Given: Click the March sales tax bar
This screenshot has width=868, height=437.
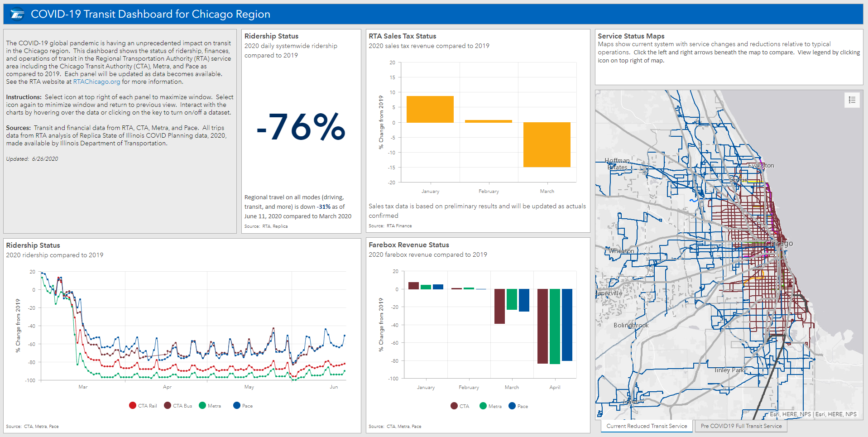Looking at the screenshot, I should [x=547, y=145].
